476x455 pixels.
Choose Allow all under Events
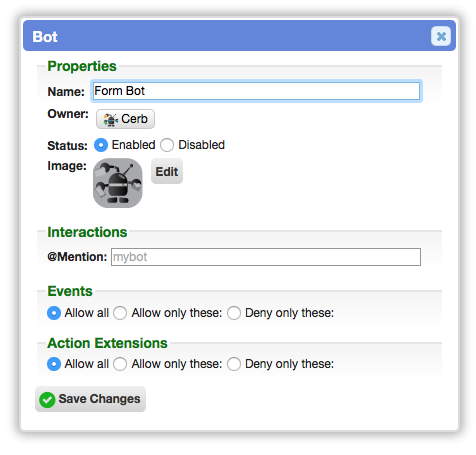point(54,313)
